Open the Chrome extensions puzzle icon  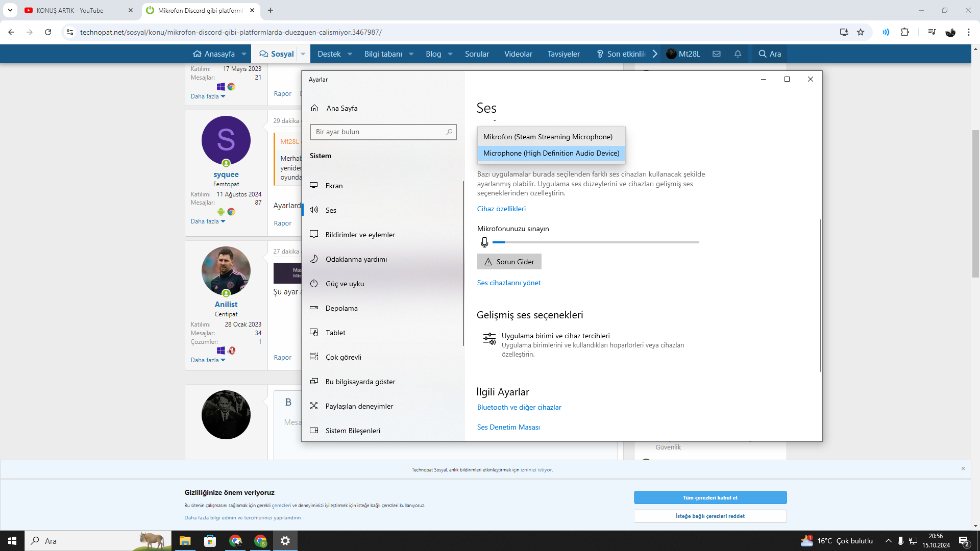(x=904, y=32)
